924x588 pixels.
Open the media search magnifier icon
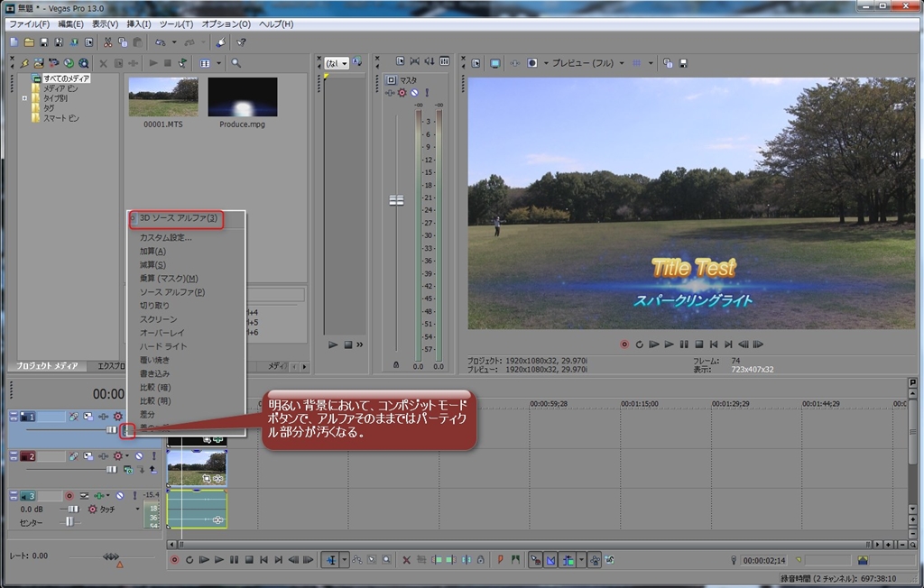[x=236, y=63]
